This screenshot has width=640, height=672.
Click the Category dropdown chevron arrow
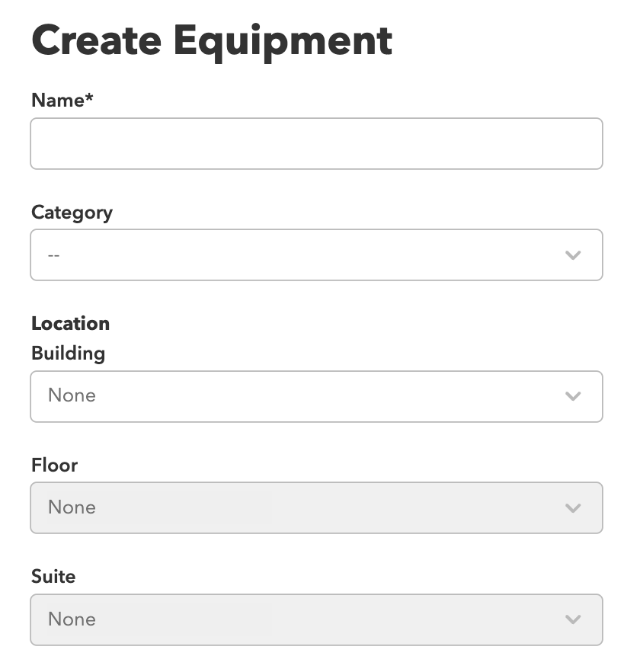pos(573,255)
